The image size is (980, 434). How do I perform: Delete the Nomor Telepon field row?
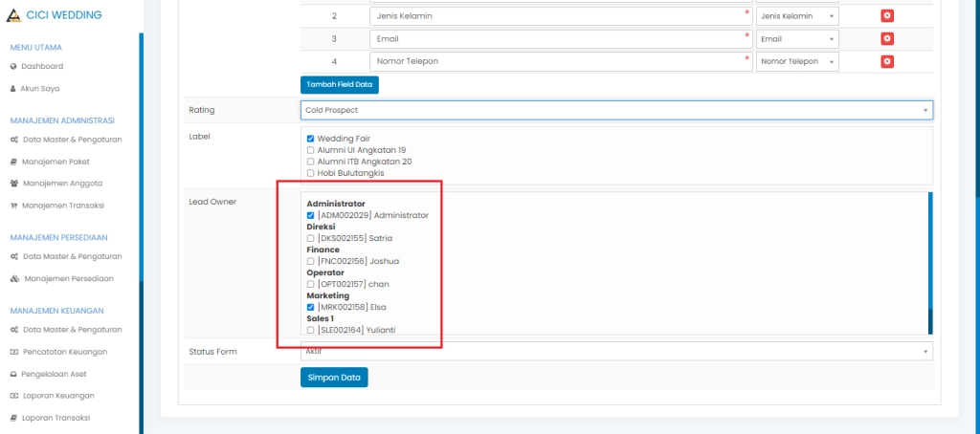pyautogui.click(x=887, y=61)
